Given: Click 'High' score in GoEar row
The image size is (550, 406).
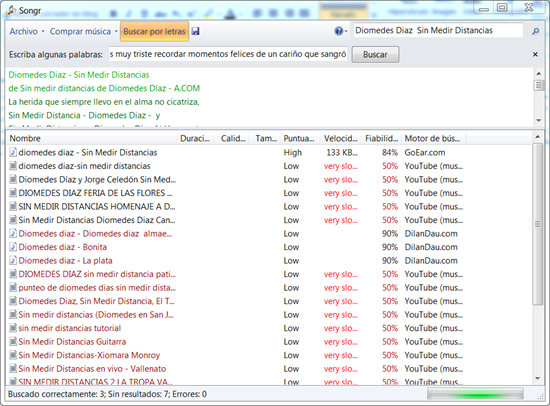Looking at the screenshot, I should tap(293, 153).
